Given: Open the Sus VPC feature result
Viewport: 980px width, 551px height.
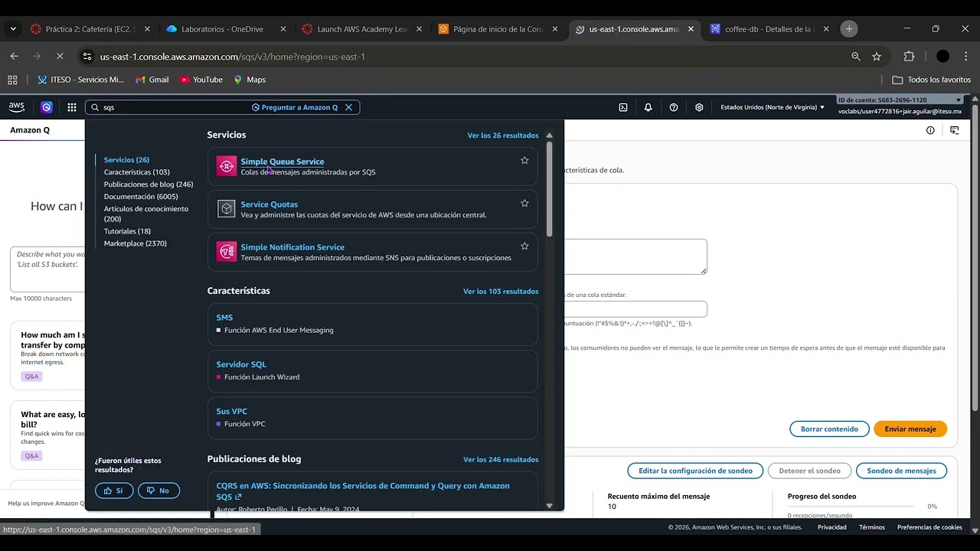Looking at the screenshot, I should pos(232,411).
